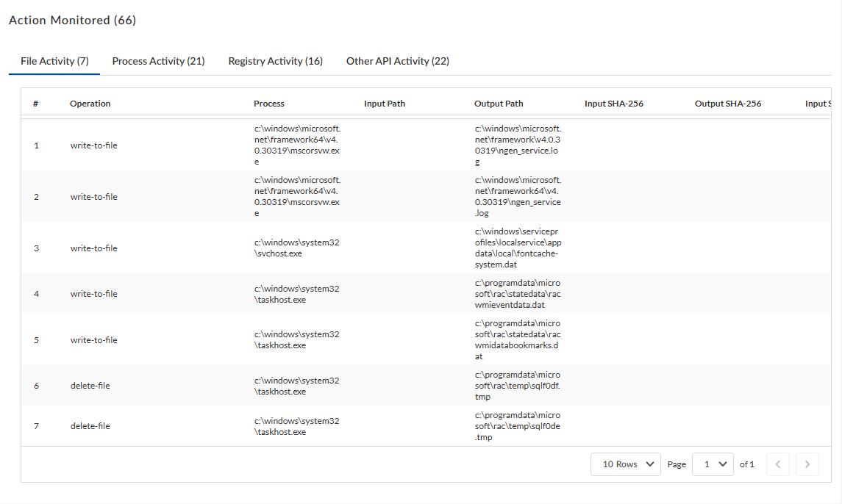
Task: Open the 10 Rows dropdown
Action: [x=626, y=464]
